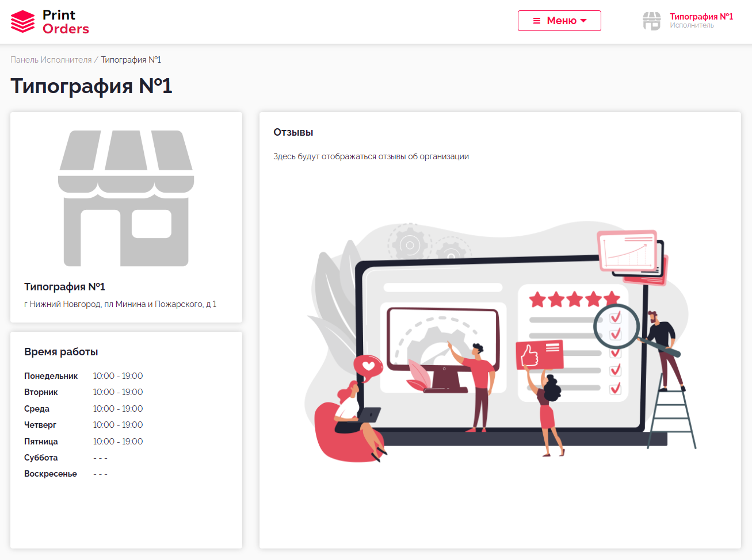Click the thumbs-up card in illustration
This screenshot has height=560, width=752.
pyautogui.click(x=539, y=354)
